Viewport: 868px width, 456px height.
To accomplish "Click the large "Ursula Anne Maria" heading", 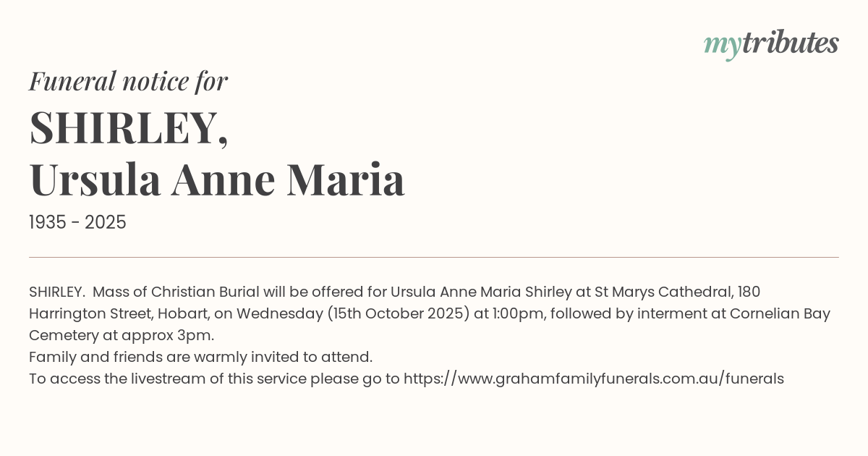I will [x=217, y=180].
